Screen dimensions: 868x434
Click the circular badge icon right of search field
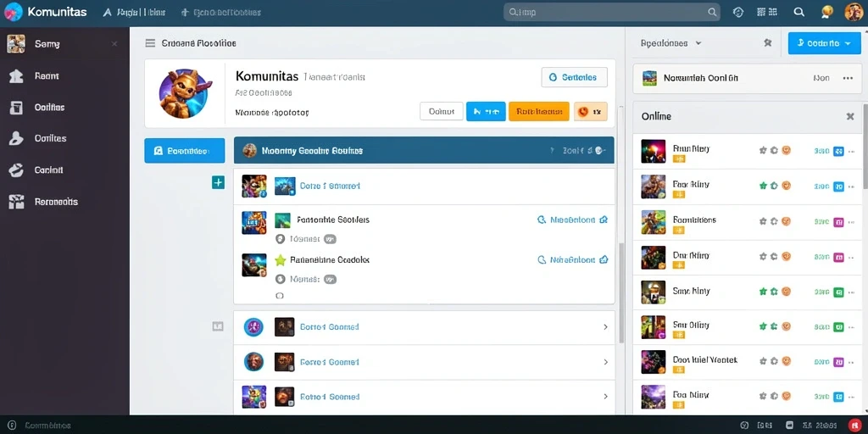pyautogui.click(x=738, y=12)
